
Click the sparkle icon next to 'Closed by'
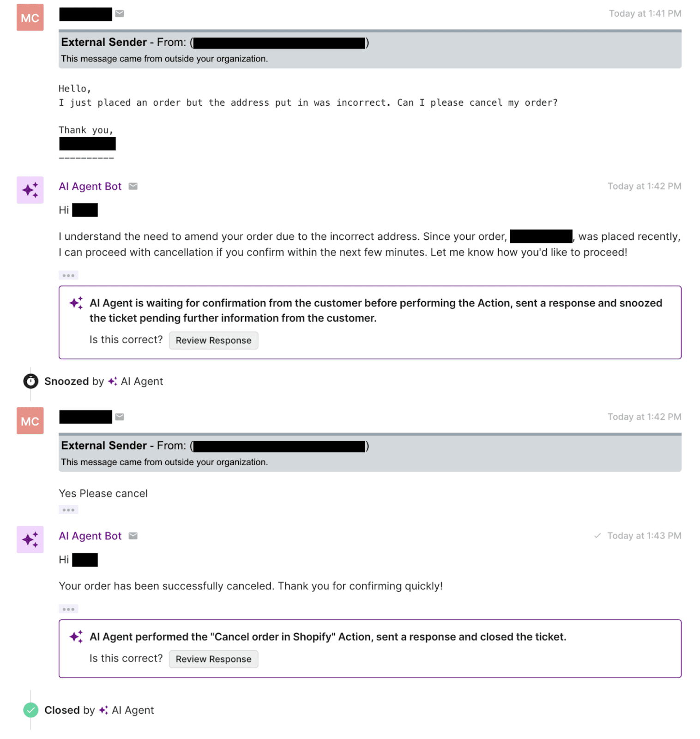click(103, 710)
